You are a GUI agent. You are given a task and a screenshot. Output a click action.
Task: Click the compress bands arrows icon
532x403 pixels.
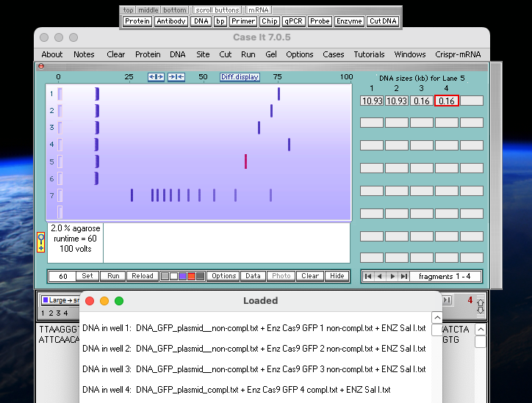point(176,77)
